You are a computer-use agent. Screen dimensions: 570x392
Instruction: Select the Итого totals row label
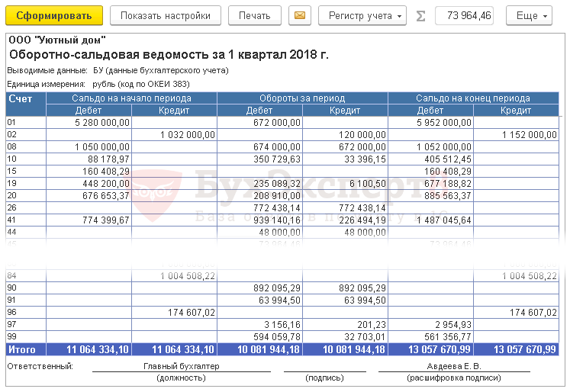[x=26, y=349]
